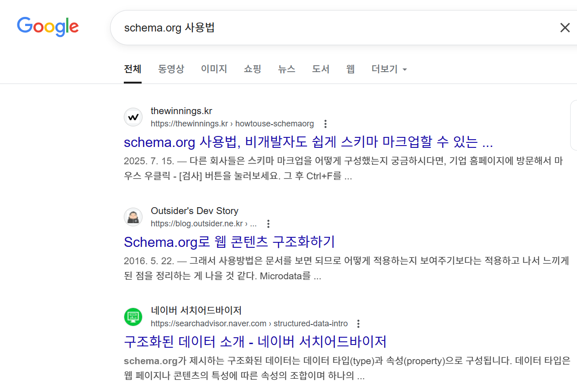Image resolution: width=577 pixels, height=392 pixels.
Task: Open the 이미지 tab
Action: click(214, 69)
